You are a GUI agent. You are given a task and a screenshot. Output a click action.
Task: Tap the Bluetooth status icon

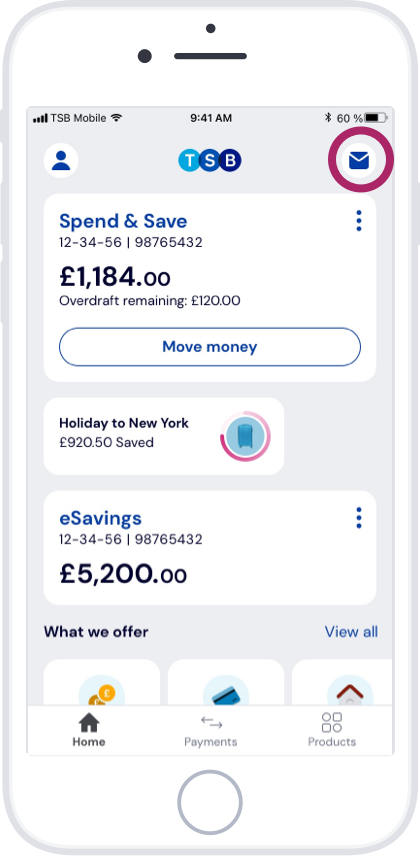click(x=328, y=117)
